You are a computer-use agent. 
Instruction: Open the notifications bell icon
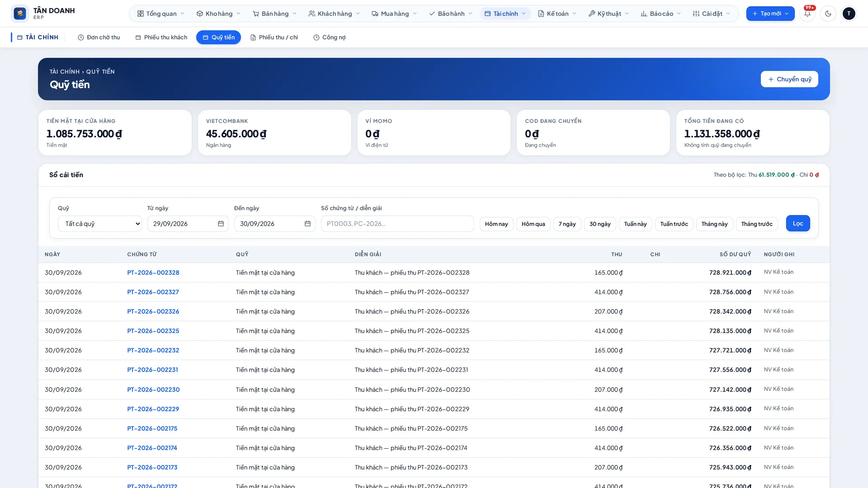click(807, 14)
